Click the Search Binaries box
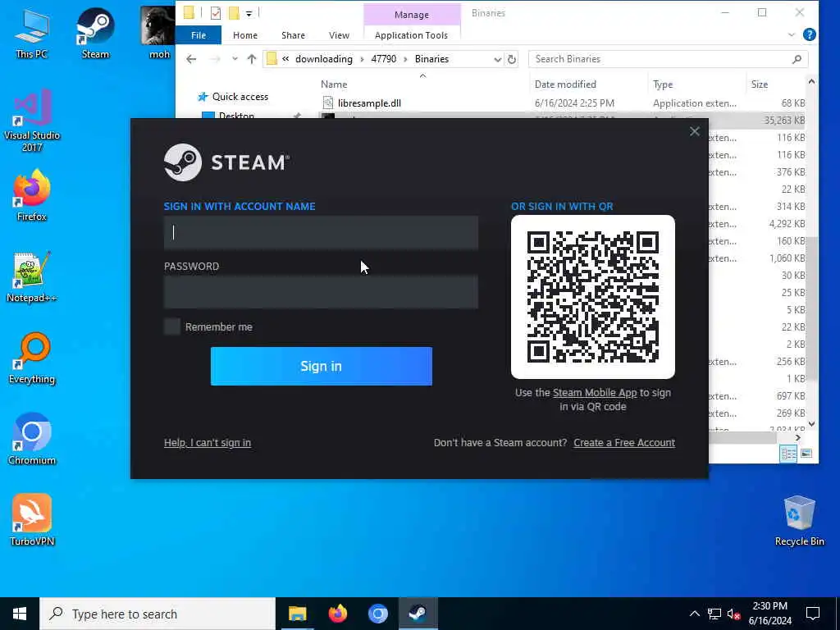Viewport: 840px width, 630px height. [668, 59]
